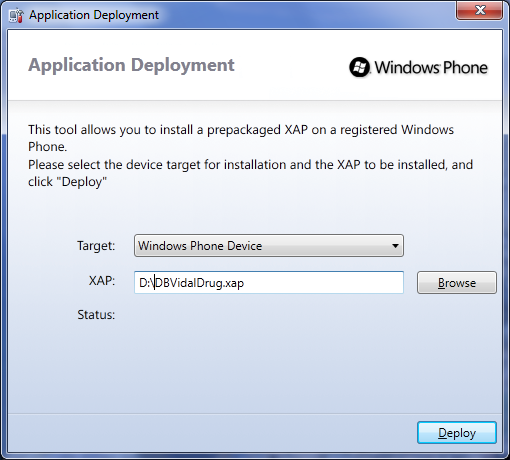Click the Deploy button
This screenshot has height=460, width=510.
click(x=457, y=433)
